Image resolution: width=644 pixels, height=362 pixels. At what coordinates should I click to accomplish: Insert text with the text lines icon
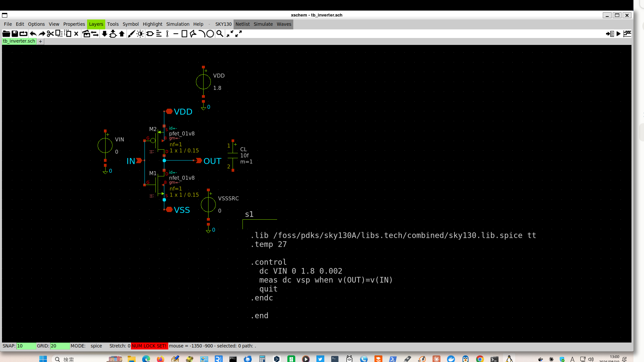[159, 34]
